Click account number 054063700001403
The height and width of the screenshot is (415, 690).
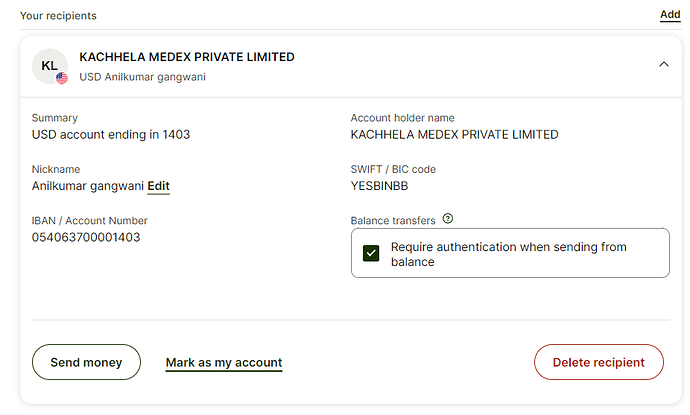86,237
